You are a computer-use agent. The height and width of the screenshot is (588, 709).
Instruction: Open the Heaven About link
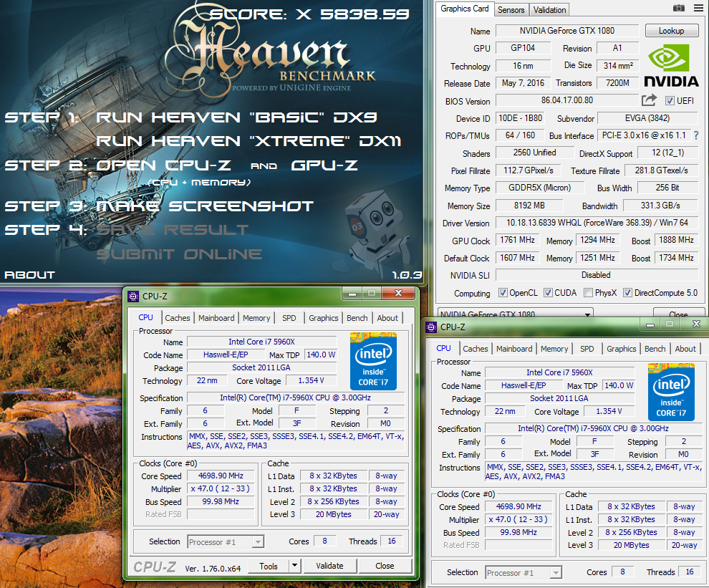(30, 274)
